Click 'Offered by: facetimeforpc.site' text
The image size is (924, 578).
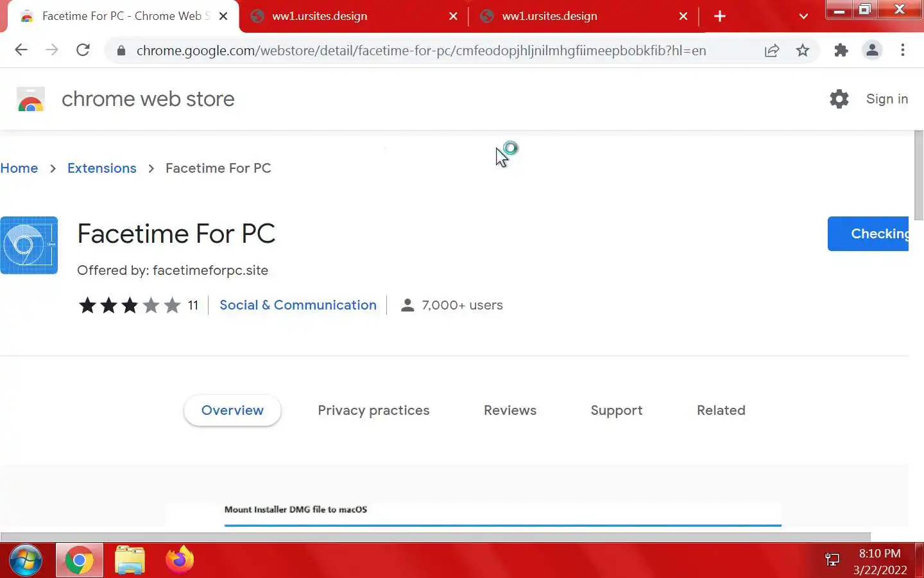pyautogui.click(x=173, y=270)
